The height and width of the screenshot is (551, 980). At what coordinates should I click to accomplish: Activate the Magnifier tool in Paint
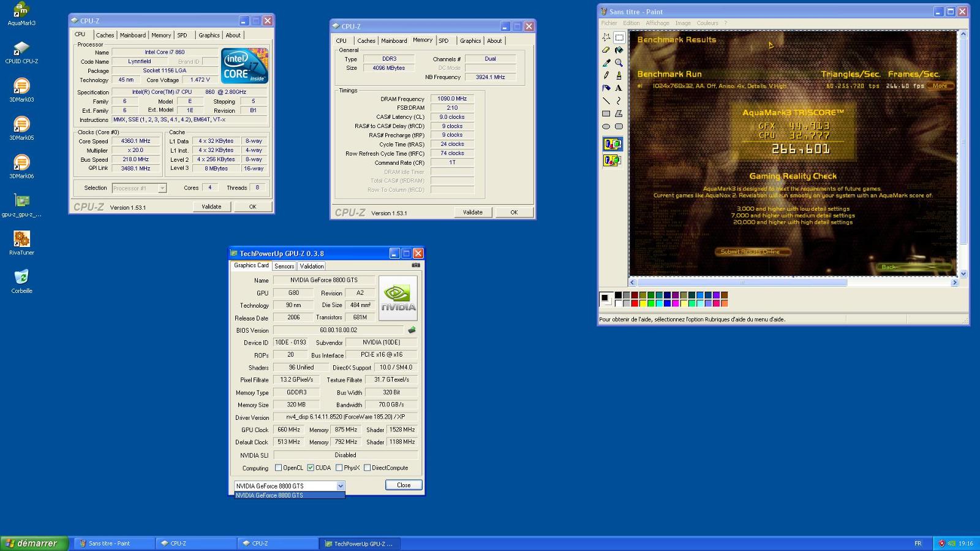[619, 63]
